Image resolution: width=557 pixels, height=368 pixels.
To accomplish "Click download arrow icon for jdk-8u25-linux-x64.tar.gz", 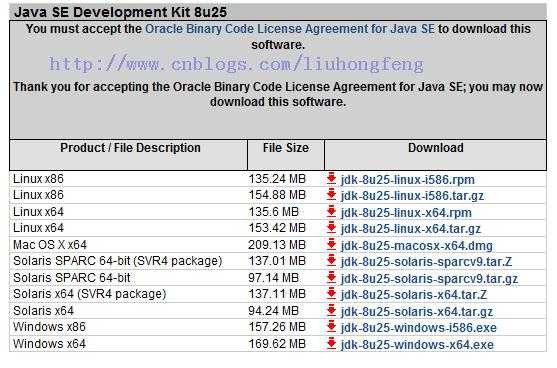I will pos(331,228).
